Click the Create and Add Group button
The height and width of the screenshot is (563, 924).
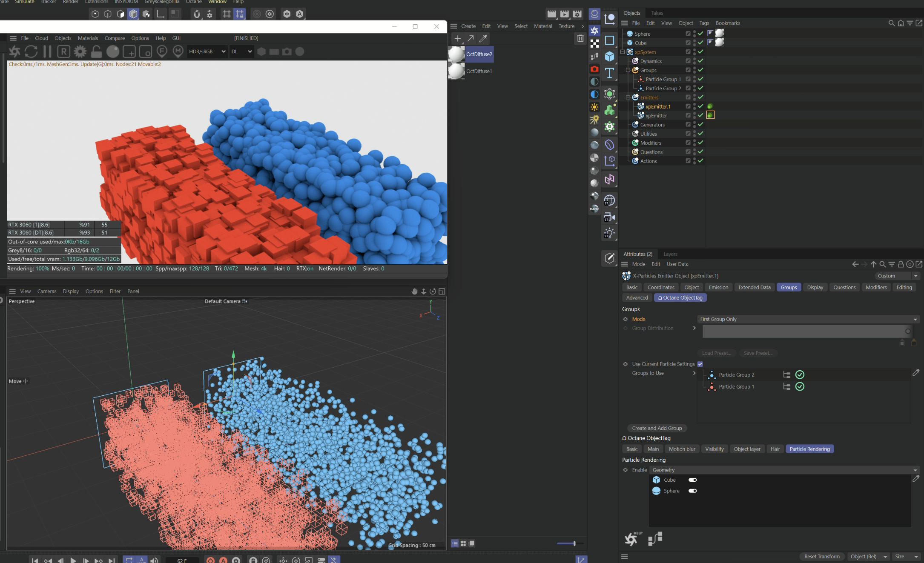[657, 428]
